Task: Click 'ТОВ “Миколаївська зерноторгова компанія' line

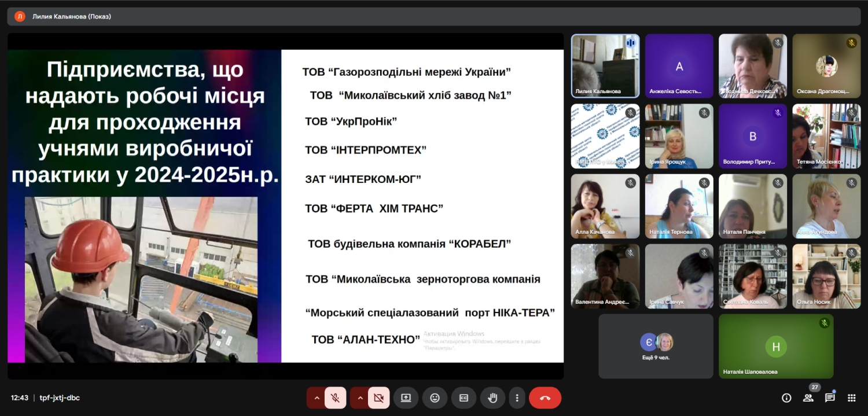Action: tap(423, 279)
